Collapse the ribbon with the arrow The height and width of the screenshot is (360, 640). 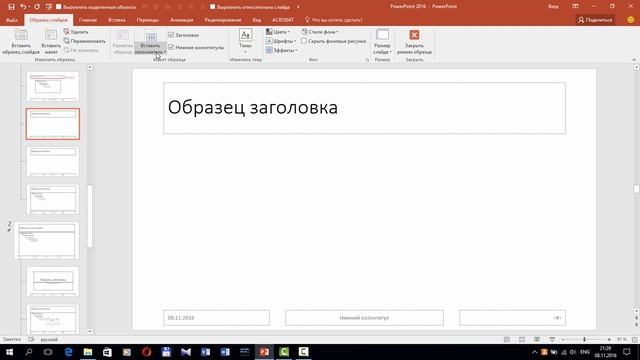click(634, 60)
